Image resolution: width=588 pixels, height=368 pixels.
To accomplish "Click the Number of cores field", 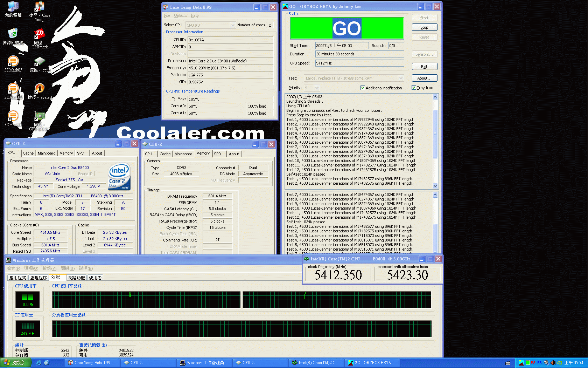I will click(270, 25).
